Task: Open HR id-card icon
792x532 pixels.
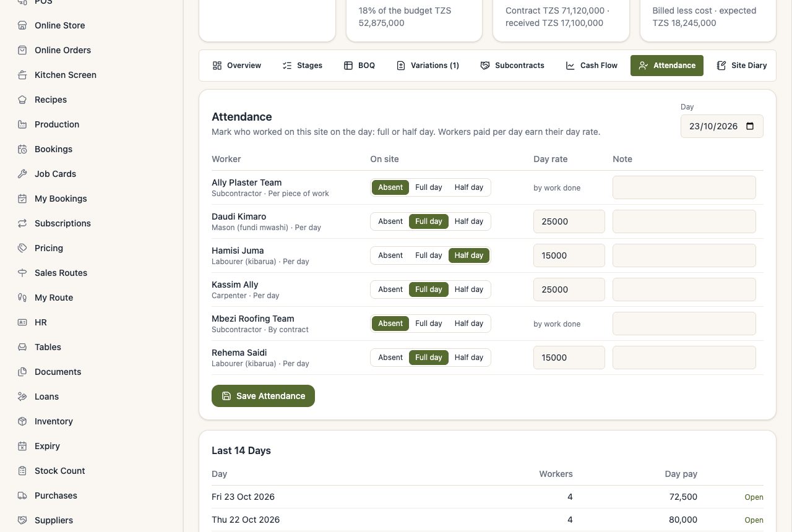Action: tap(22, 322)
